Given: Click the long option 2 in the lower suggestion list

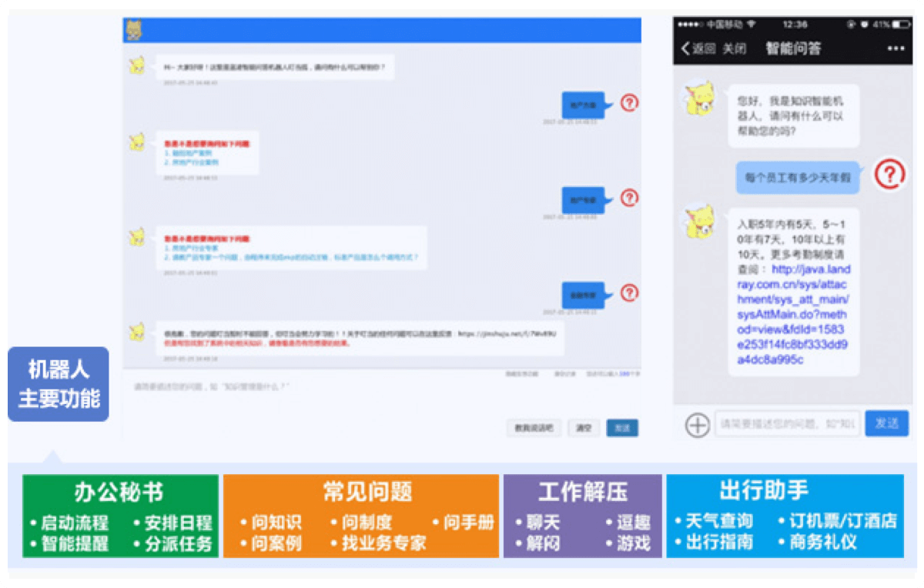Looking at the screenshot, I should 291,257.
